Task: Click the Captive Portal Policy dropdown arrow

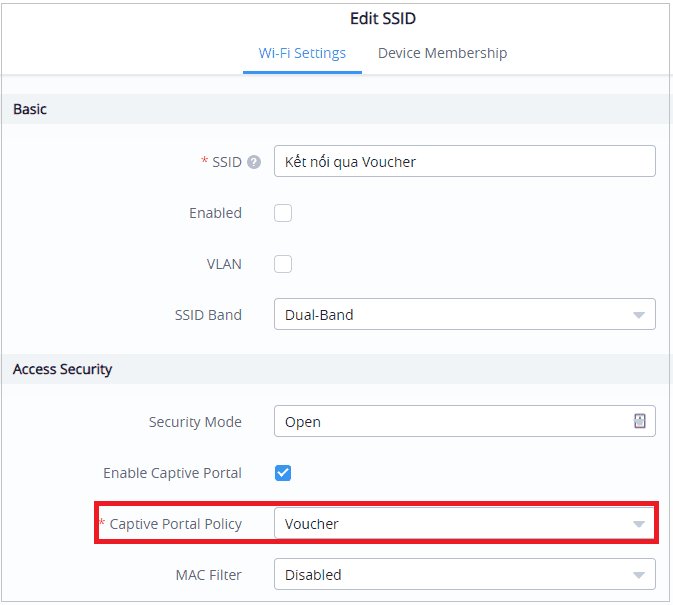Action: [x=638, y=524]
